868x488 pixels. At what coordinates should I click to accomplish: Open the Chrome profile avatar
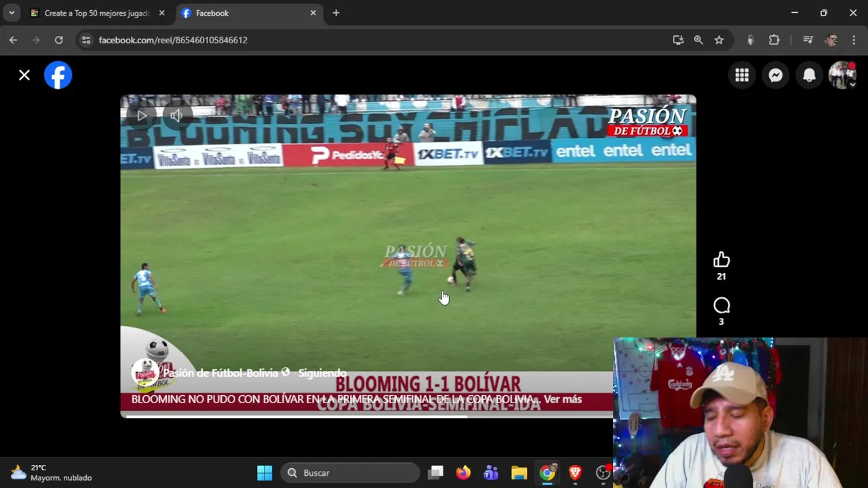pyautogui.click(x=831, y=40)
